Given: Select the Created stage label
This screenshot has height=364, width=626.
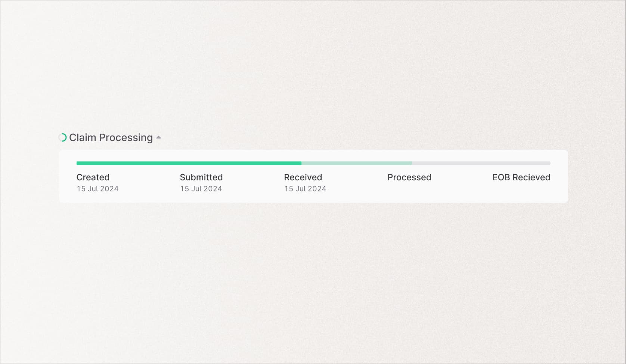Looking at the screenshot, I should pyautogui.click(x=93, y=177).
